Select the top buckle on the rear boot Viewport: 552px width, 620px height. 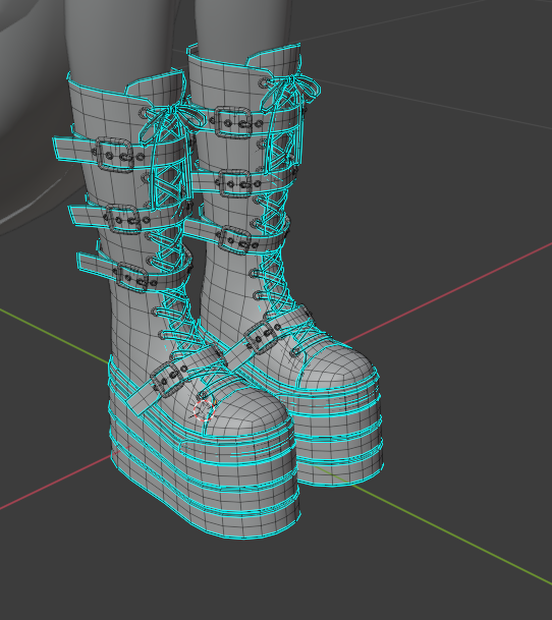coord(233,122)
